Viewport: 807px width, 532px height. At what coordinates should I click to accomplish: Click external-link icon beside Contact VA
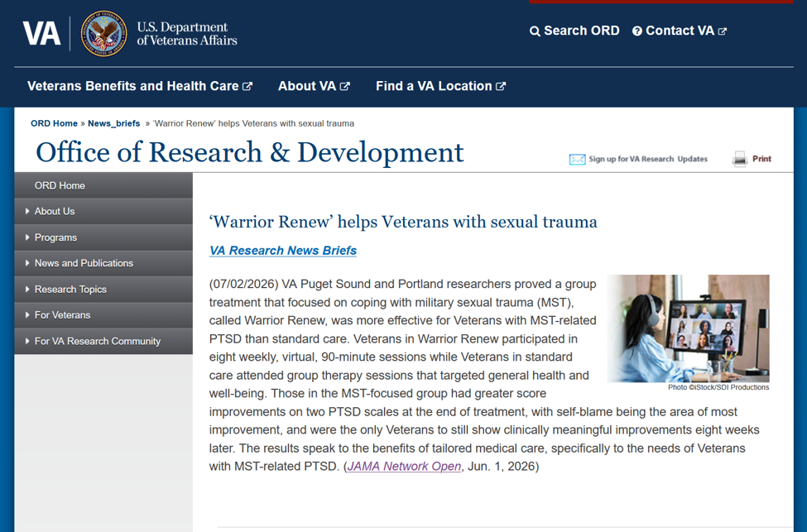click(722, 31)
